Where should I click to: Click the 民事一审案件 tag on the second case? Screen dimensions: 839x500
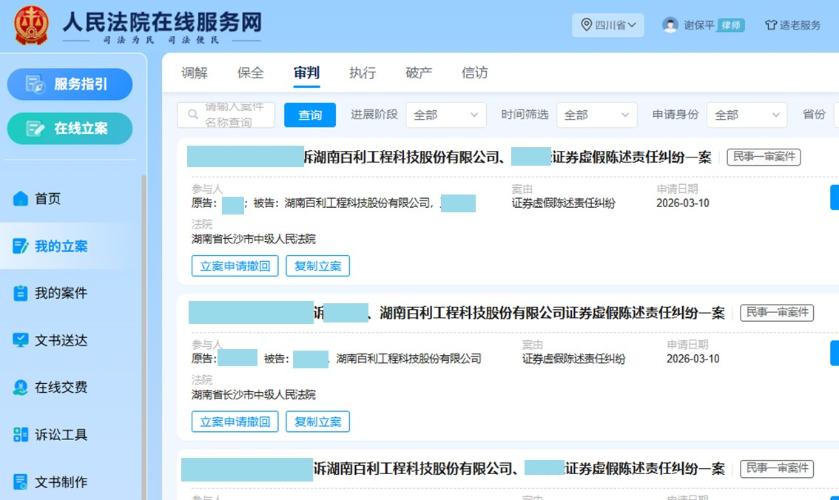tap(777, 313)
